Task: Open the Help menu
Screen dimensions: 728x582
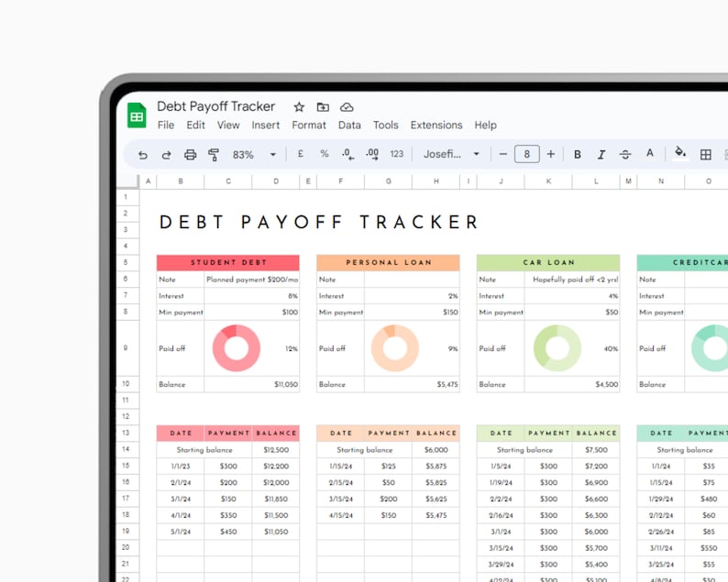Action: [x=486, y=126]
